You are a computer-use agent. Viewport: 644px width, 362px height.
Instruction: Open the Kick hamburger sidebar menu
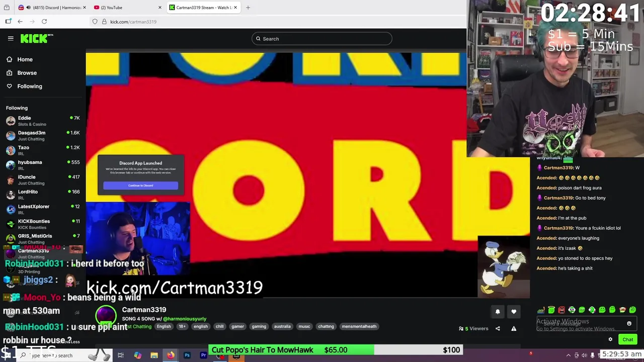pyautogui.click(x=11, y=38)
